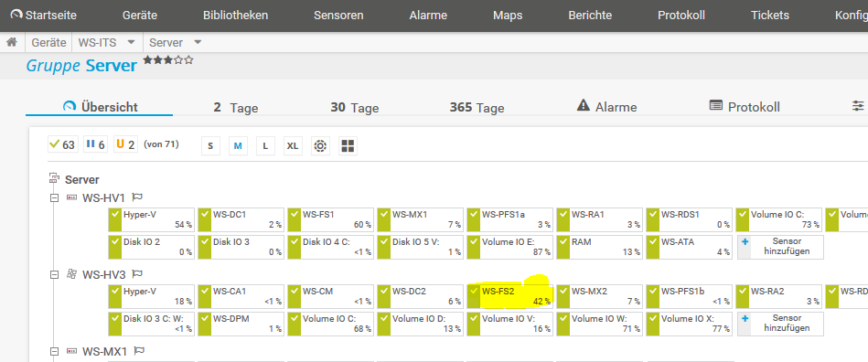This screenshot has width=868, height=362.
Task: Filter by the 6 paused sensors
Action: click(94, 145)
